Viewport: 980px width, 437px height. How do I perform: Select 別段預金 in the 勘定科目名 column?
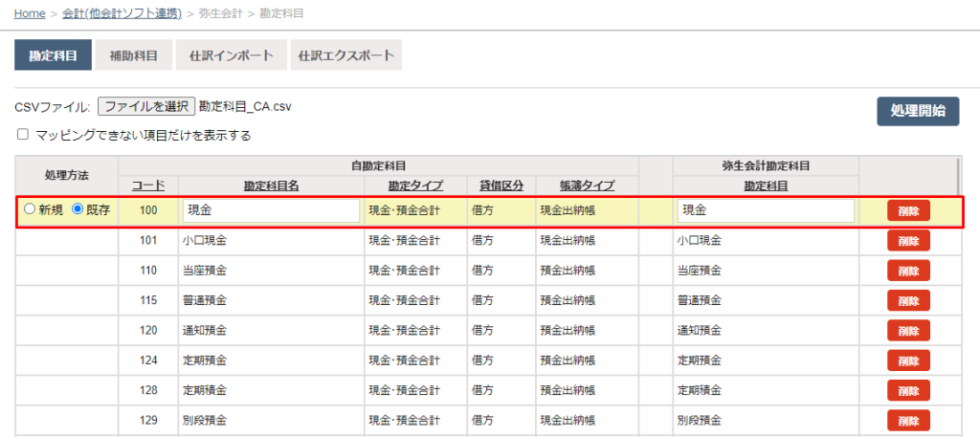tap(206, 421)
